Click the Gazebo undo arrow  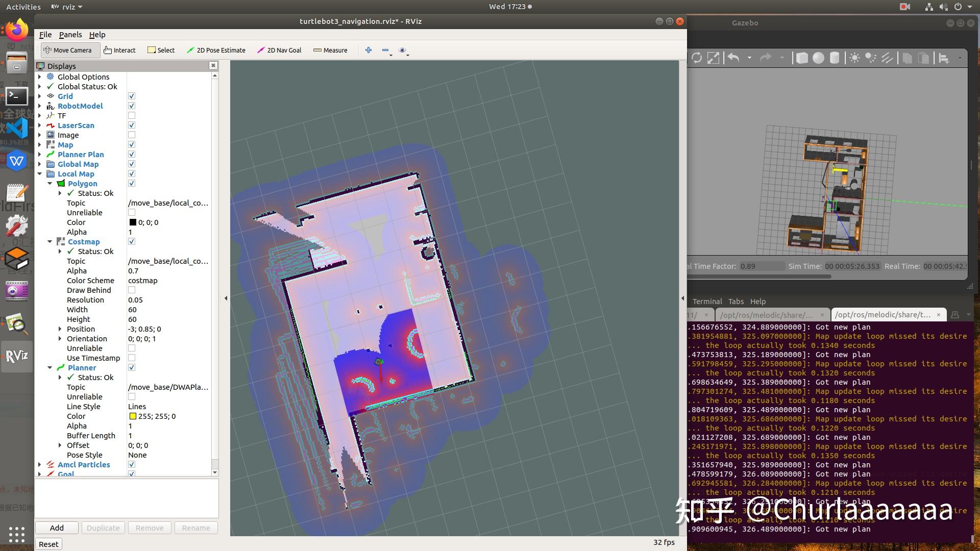click(733, 58)
